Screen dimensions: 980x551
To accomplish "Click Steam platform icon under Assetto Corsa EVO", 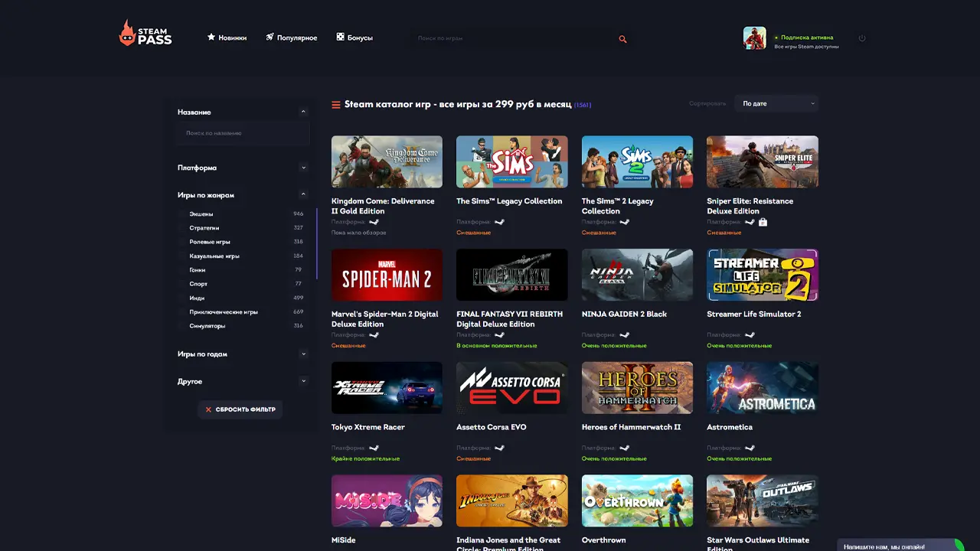I will 500,448.
